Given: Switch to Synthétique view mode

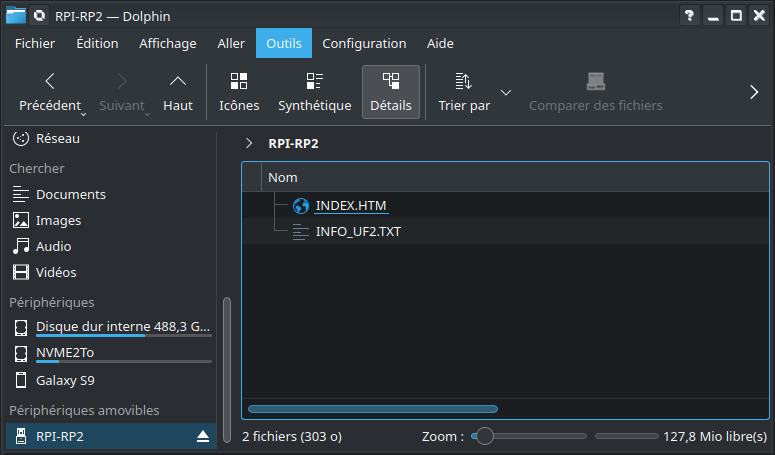Looking at the screenshot, I should tap(314, 82).
